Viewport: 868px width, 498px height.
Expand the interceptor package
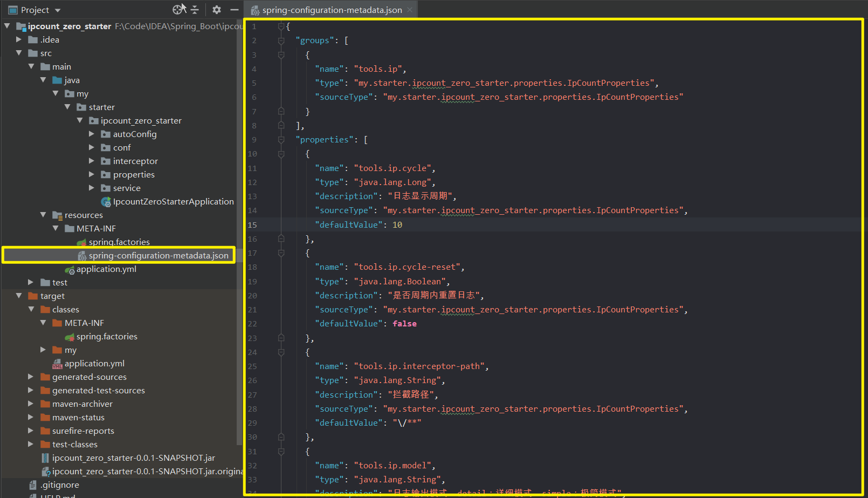92,161
